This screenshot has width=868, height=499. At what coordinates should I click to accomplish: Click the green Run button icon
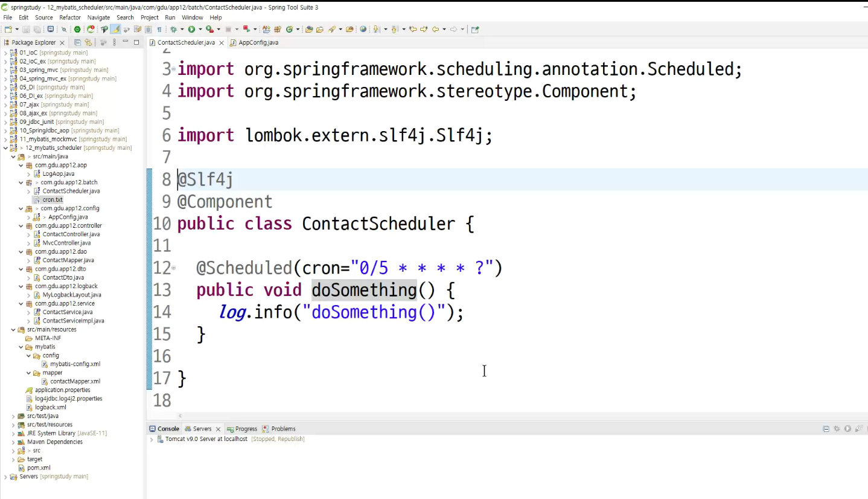pyautogui.click(x=191, y=29)
